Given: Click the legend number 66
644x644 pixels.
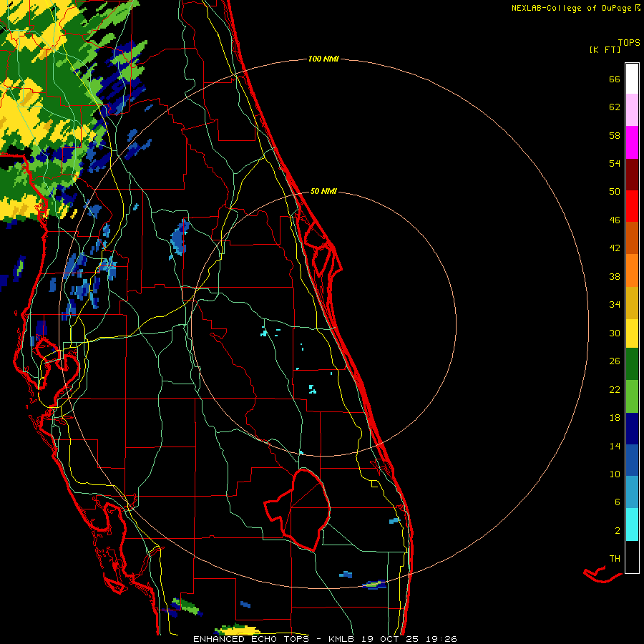Looking at the screenshot, I should pyautogui.click(x=615, y=79).
